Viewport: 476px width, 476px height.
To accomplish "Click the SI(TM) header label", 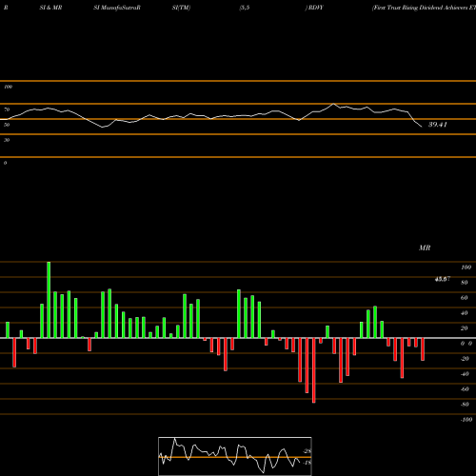I will 181,8.
